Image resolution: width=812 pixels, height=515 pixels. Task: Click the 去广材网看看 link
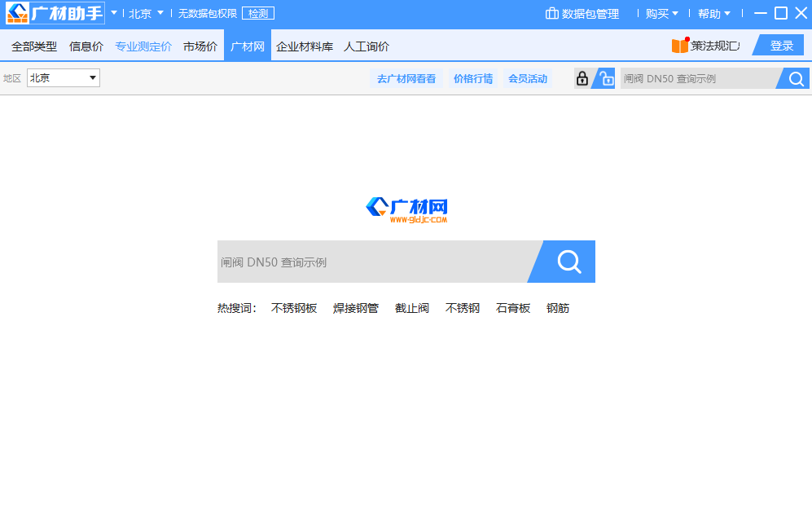pyautogui.click(x=406, y=79)
